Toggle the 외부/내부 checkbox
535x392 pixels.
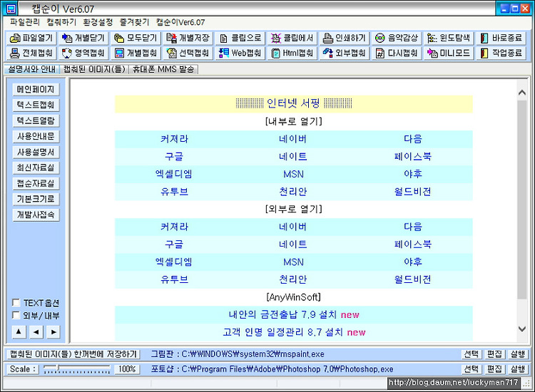pyautogui.click(x=16, y=315)
